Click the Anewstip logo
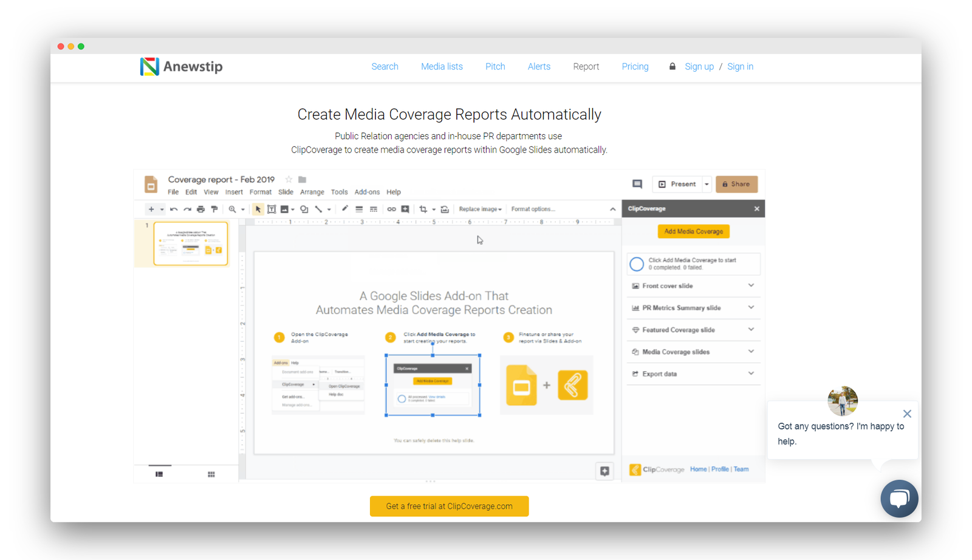972x560 pixels. click(182, 67)
